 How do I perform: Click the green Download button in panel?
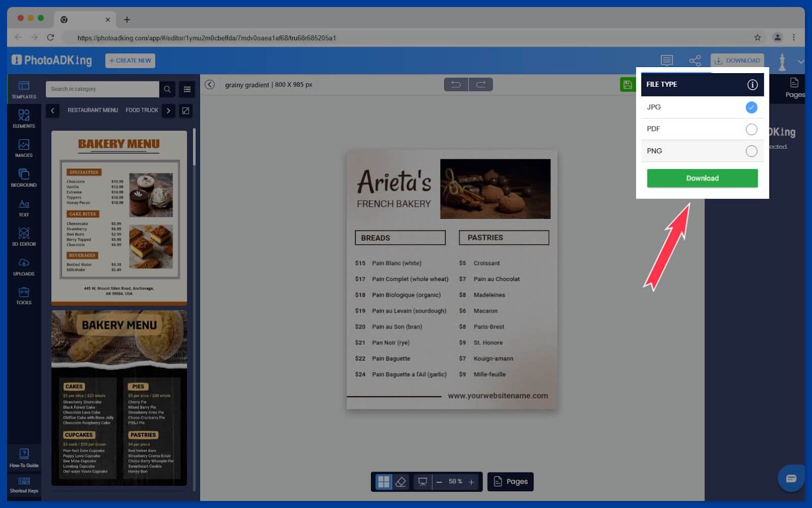tap(702, 178)
